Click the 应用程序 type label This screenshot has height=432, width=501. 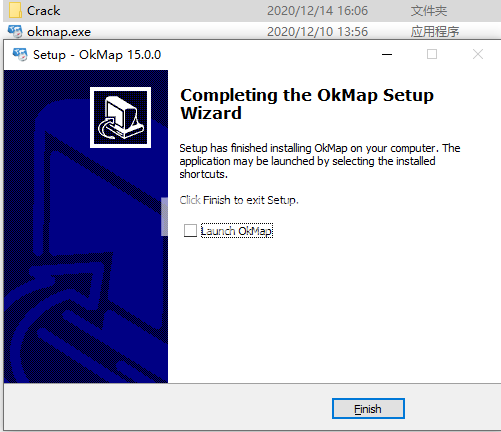pos(435,32)
